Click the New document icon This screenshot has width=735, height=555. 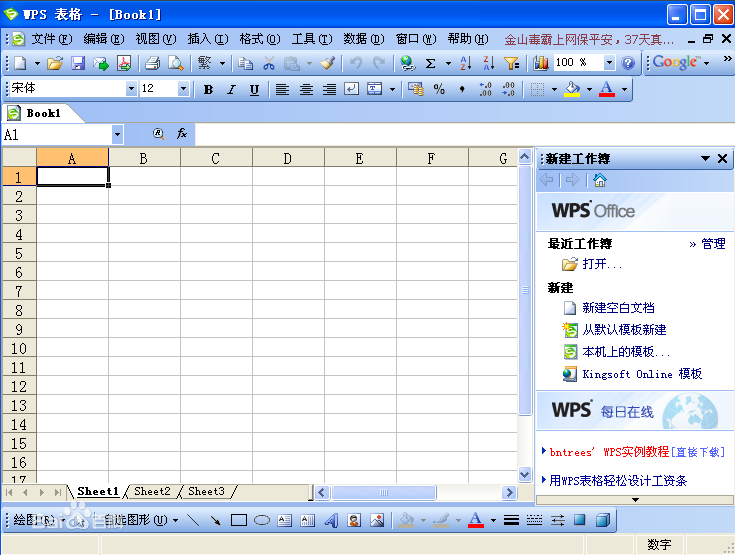(20, 63)
